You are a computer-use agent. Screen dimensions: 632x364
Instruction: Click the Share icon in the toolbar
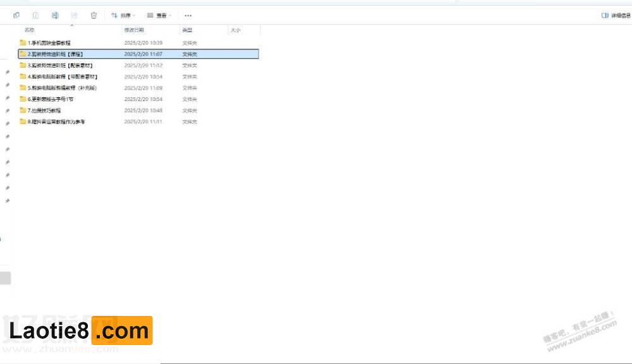[x=75, y=15]
